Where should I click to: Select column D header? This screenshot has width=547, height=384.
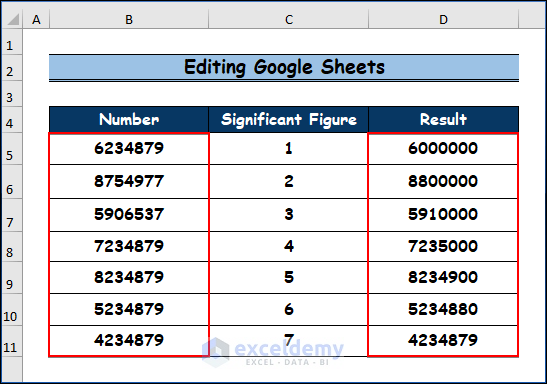pyautogui.click(x=443, y=19)
